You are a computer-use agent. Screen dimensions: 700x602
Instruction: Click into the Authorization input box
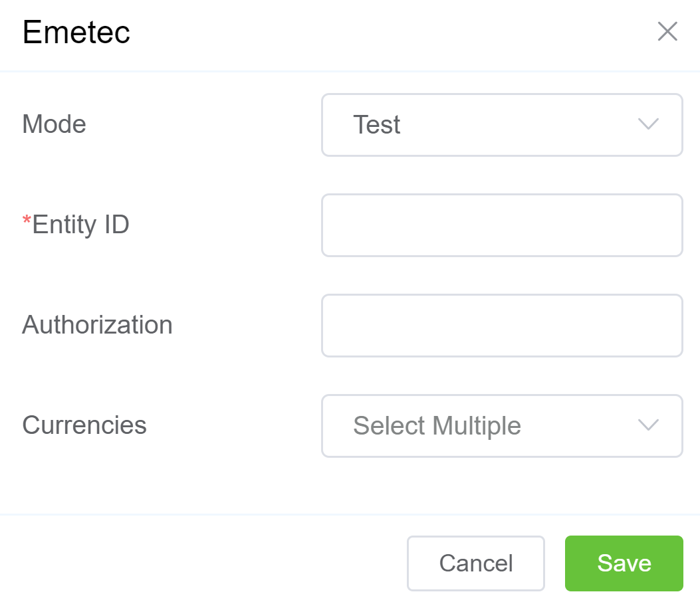501,326
